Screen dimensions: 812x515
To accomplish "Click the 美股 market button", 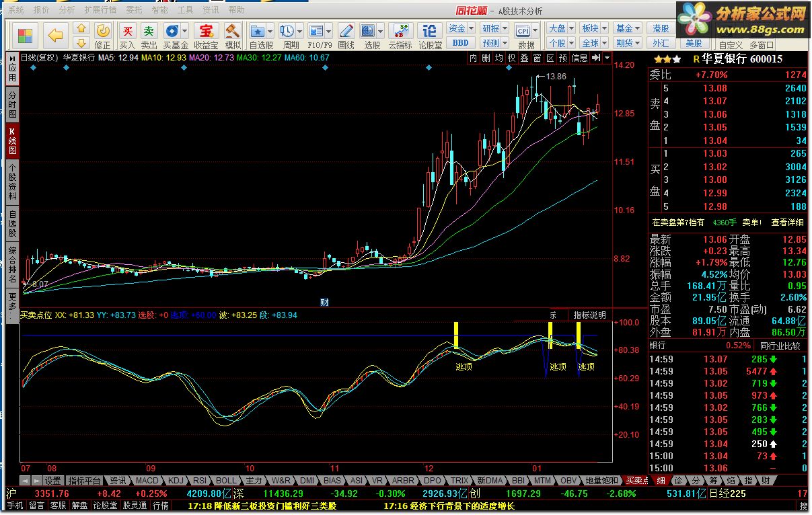I will point(694,43).
